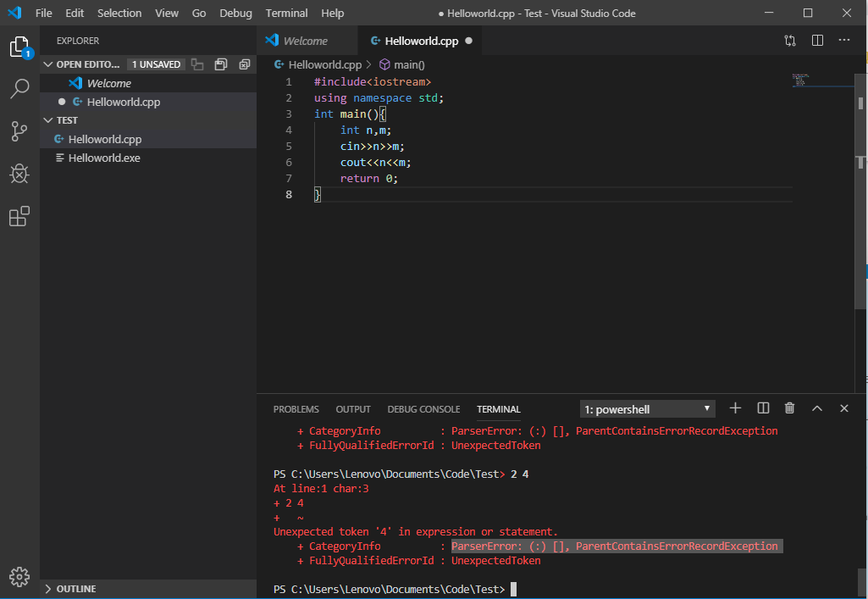Open the Terminal menu
Screen dimensions: 868x599
[x=286, y=13]
